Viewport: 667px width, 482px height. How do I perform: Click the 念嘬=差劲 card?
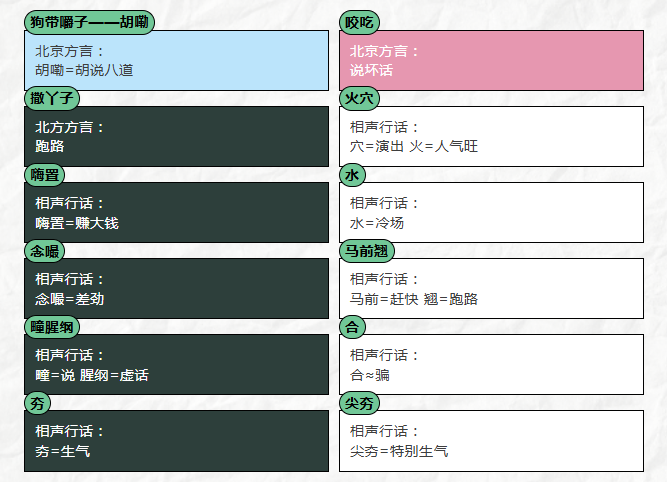177,288
